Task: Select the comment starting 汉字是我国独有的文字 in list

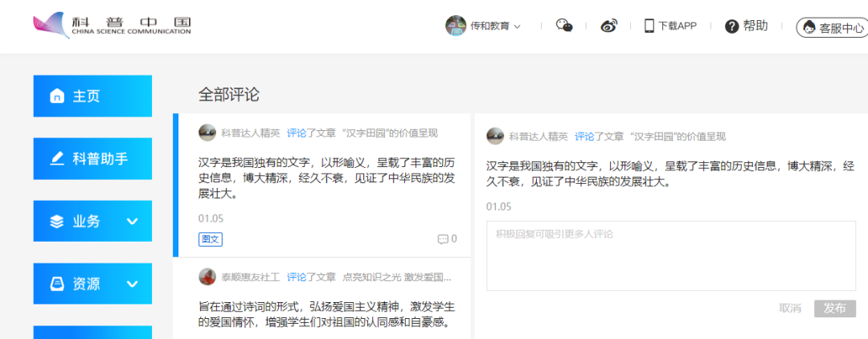Action: click(x=326, y=178)
